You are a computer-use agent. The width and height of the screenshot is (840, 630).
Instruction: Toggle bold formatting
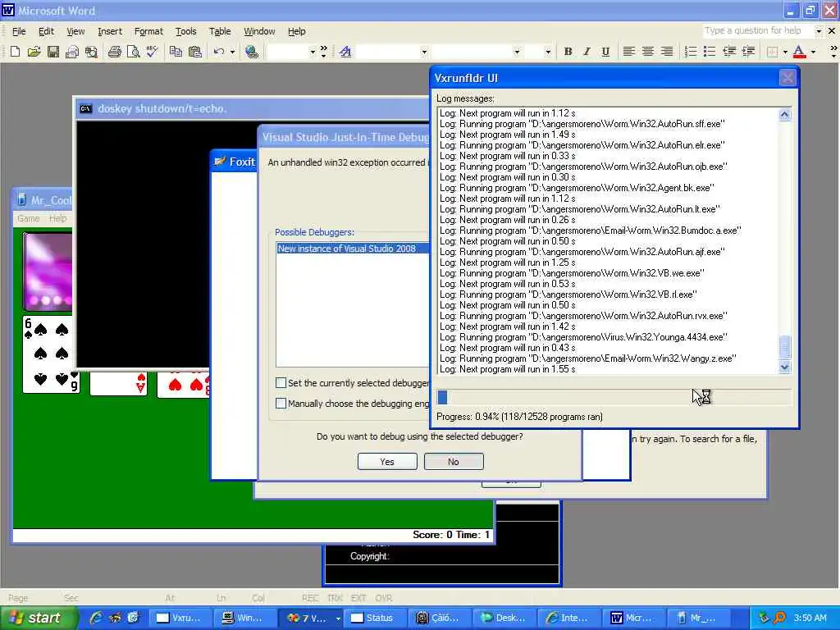tap(568, 52)
